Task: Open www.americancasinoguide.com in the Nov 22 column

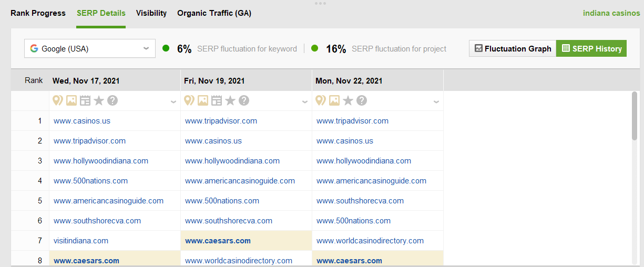Action: pyautogui.click(x=371, y=181)
